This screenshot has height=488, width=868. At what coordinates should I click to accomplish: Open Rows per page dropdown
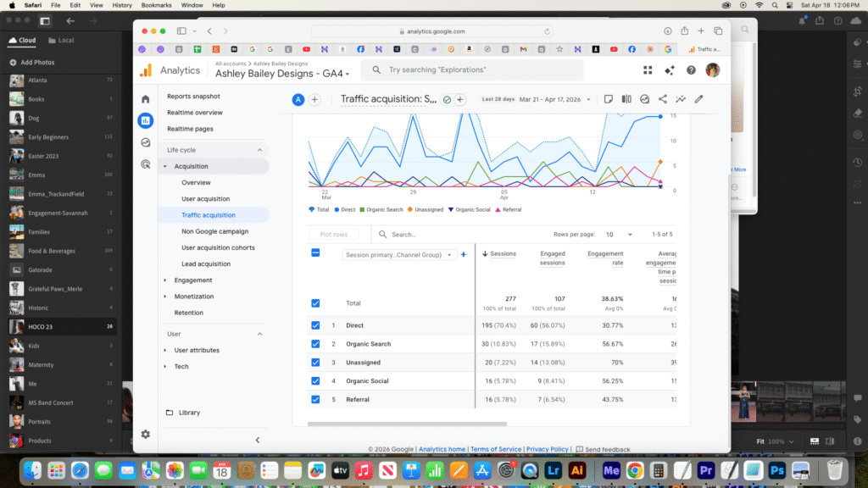click(x=618, y=235)
